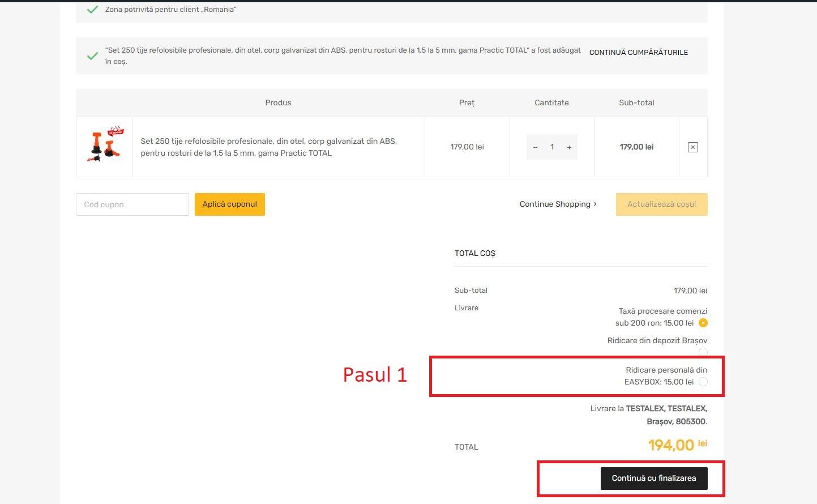Decrease quantity with the minus stepper
817x504 pixels.
click(535, 147)
